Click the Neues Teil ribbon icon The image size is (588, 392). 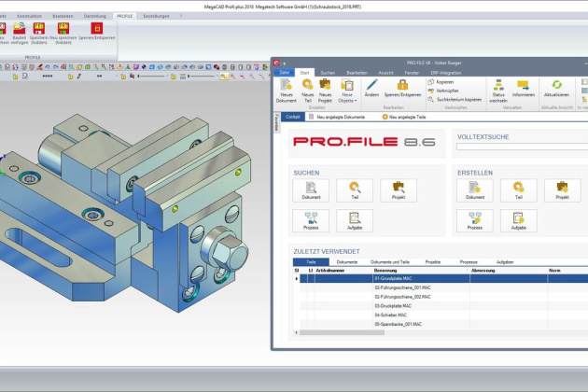coord(307,91)
